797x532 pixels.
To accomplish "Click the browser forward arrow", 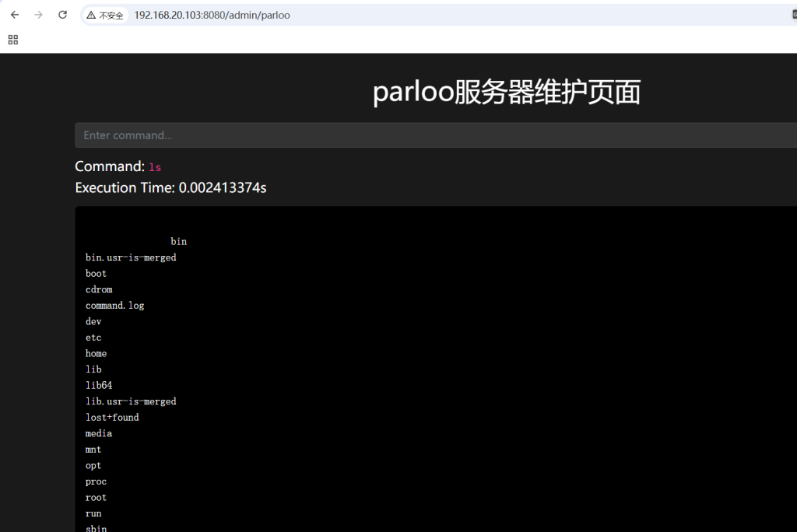I will (x=38, y=15).
